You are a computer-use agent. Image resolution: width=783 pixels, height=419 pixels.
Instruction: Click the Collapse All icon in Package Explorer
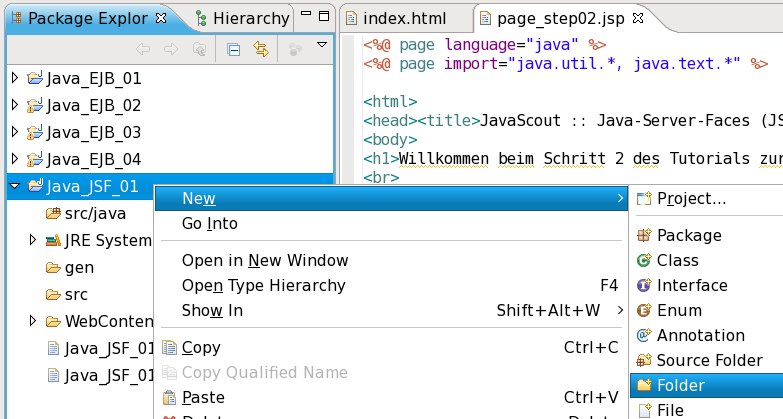point(233,47)
